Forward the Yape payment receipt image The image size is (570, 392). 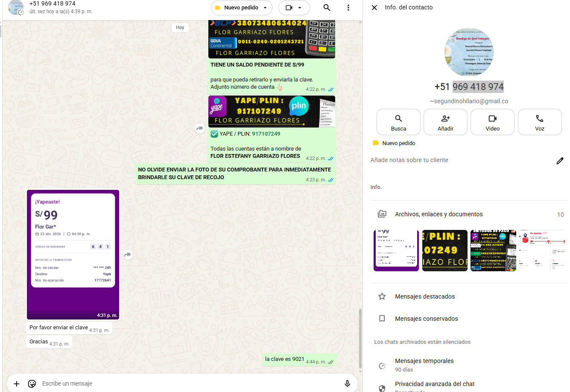pos(128,255)
